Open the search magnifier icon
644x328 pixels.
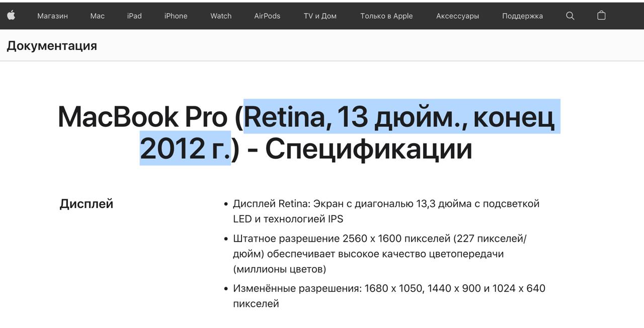click(570, 16)
